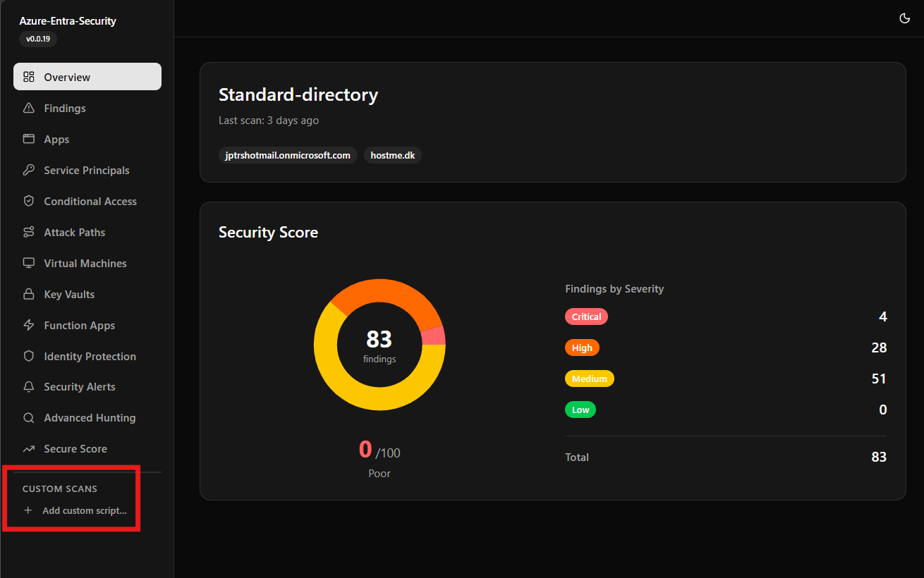Click the Apps window icon
This screenshot has width=924, height=578.
point(29,139)
